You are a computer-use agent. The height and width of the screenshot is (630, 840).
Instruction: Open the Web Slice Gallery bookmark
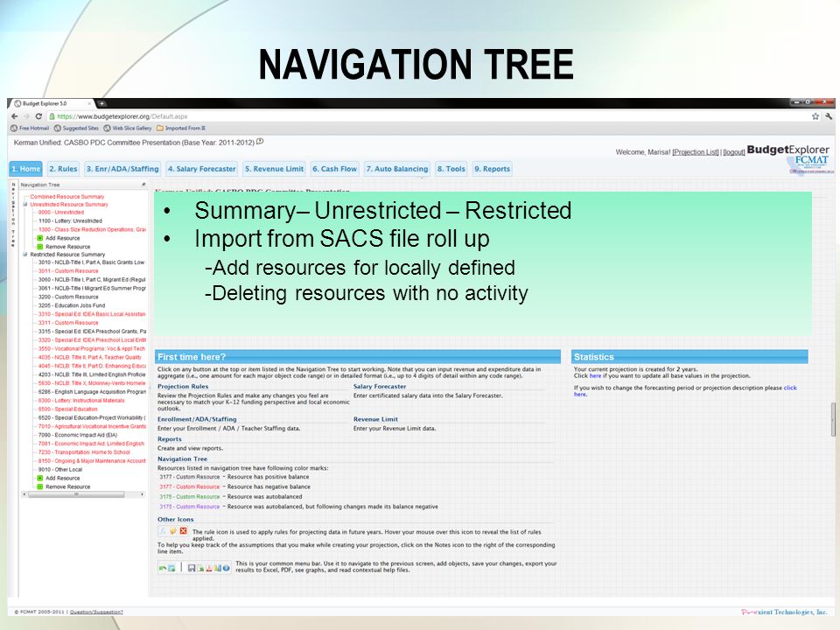(x=128, y=128)
